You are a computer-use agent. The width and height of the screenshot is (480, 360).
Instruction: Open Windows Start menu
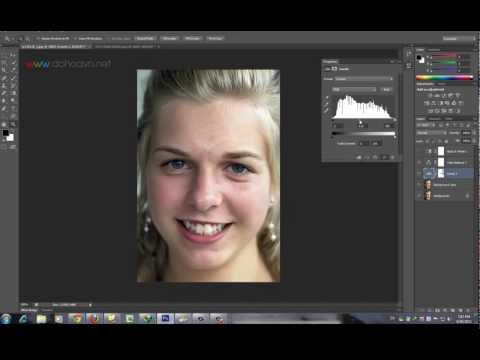pos(6,319)
